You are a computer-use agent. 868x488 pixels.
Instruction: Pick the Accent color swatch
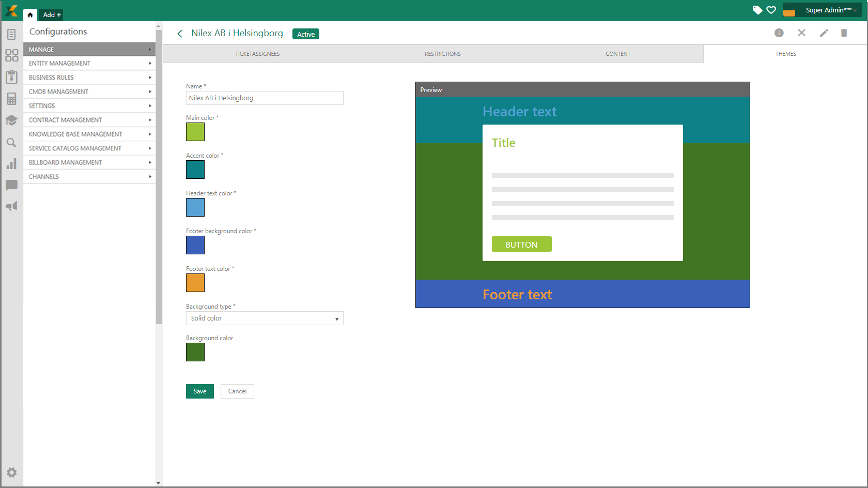click(195, 170)
